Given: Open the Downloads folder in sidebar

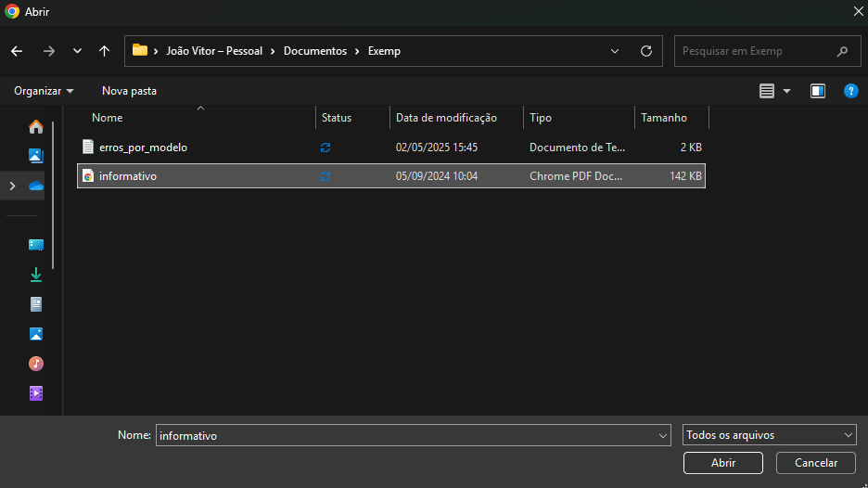Looking at the screenshot, I should click(36, 275).
